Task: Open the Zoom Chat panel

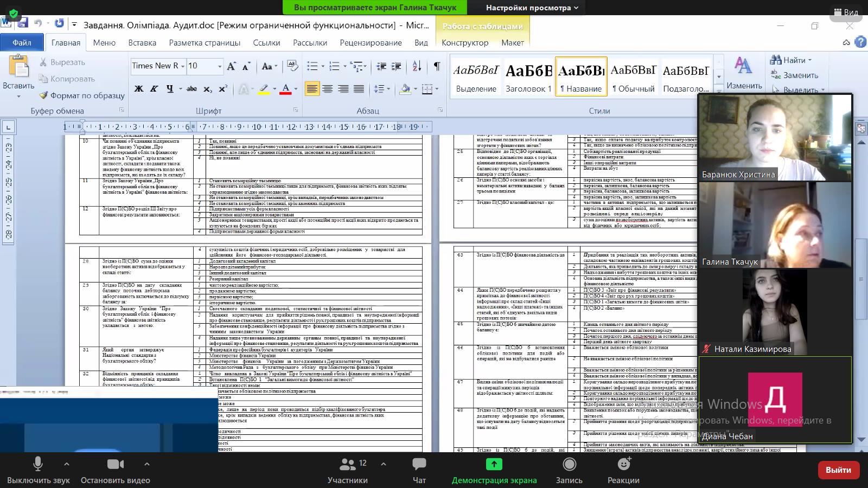Action: (419, 470)
